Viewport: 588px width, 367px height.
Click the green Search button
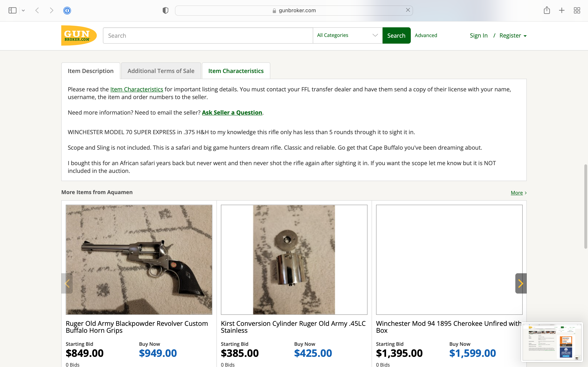(396, 35)
